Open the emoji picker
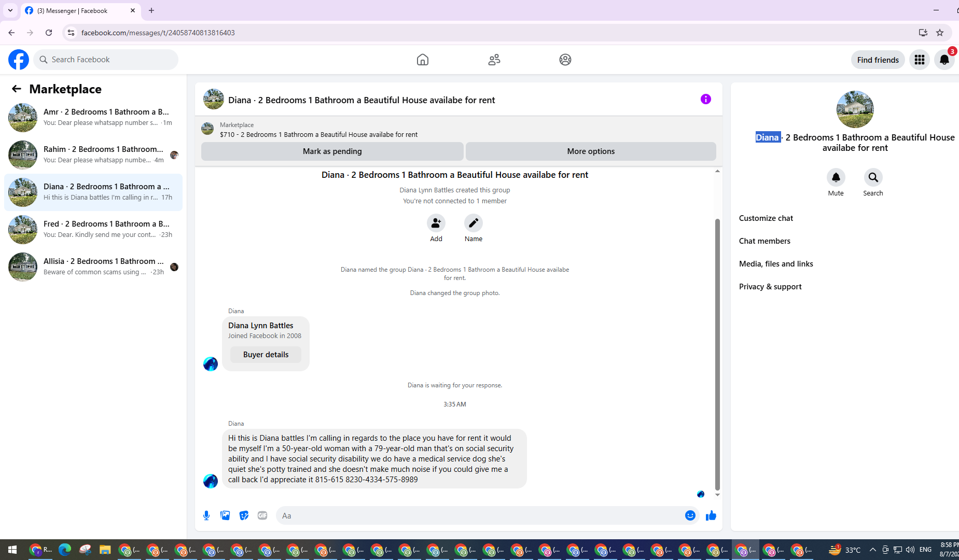Viewport: 959px width, 560px height. pyautogui.click(x=690, y=515)
